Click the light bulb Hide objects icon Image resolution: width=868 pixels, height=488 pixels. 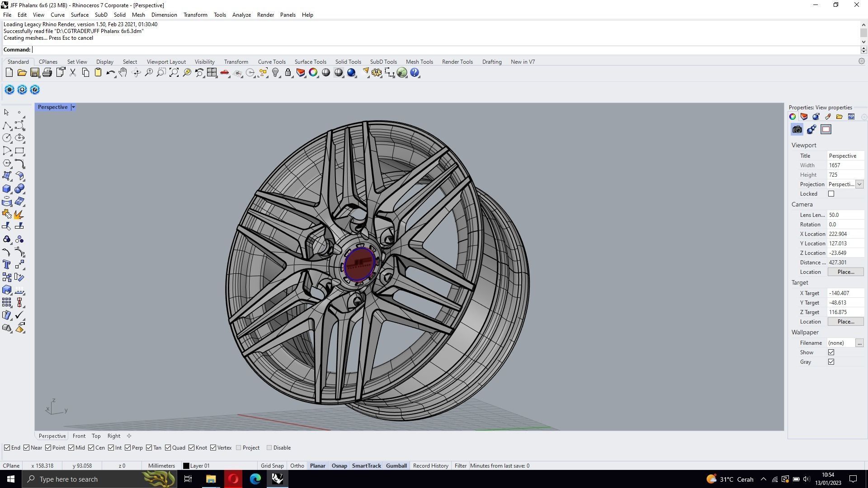pos(275,72)
